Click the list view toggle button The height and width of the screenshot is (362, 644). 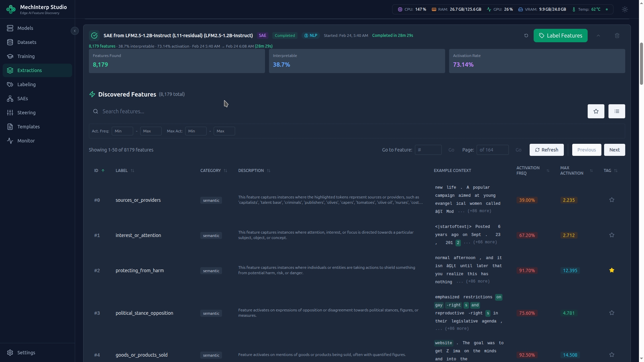click(617, 111)
